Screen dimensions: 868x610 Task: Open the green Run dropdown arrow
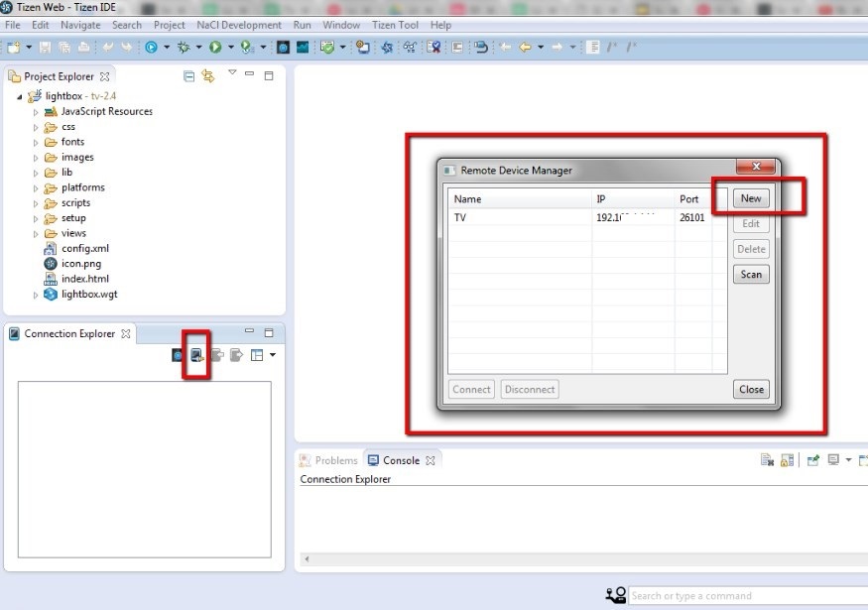[231, 47]
